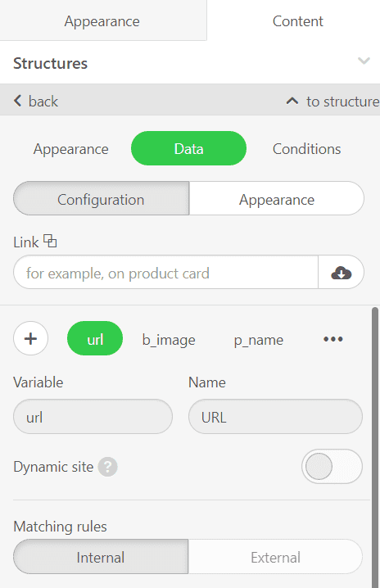Switch to the Content top tab
The height and width of the screenshot is (588, 380).
coord(298,21)
